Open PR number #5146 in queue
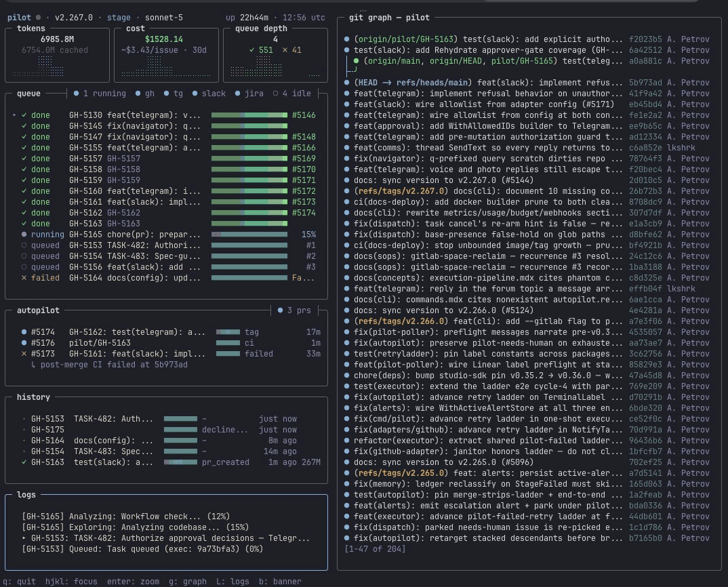 304,115
